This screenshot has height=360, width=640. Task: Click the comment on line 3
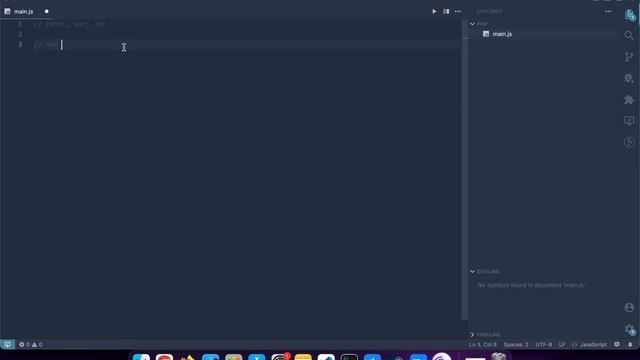pyautogui.click(x=46, y=44)
